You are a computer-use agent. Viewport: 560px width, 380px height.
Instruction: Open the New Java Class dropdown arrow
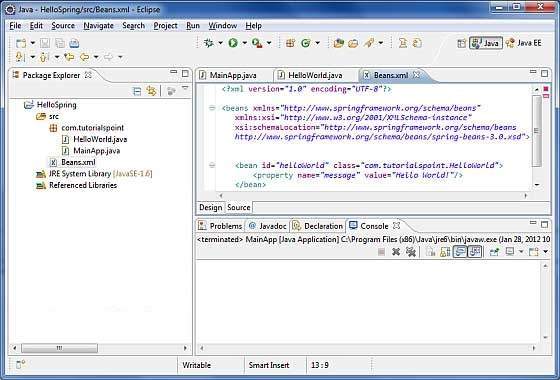[x=318, y=43]
